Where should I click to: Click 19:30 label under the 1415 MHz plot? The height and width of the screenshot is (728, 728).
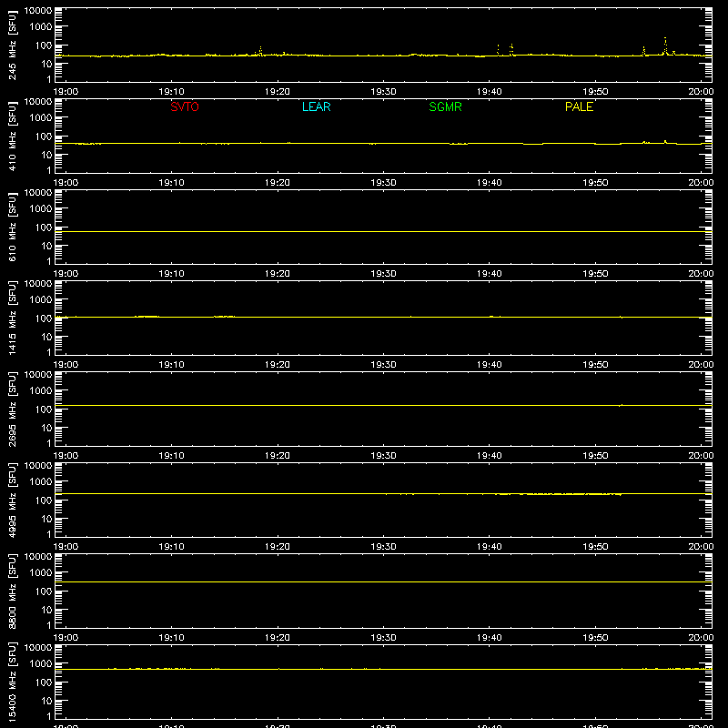(383, 365)
